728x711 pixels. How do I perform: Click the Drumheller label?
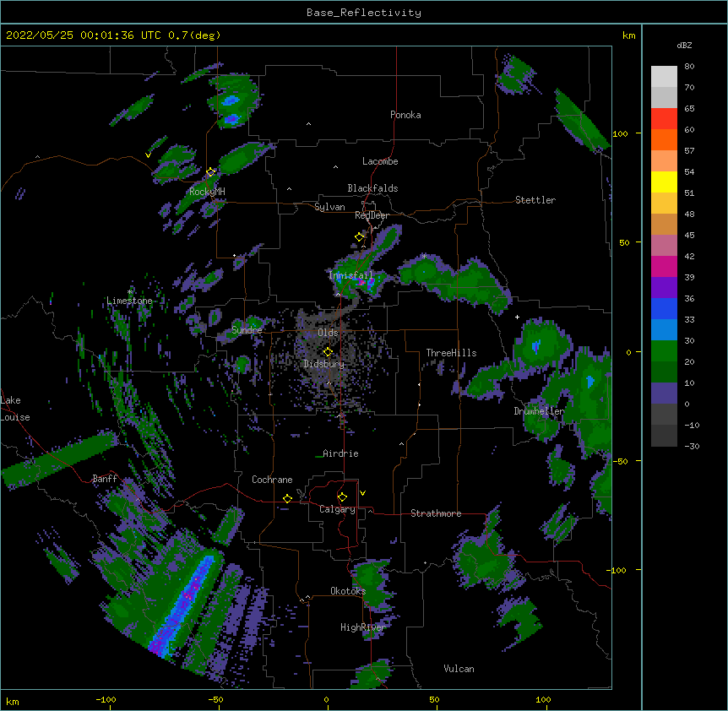coord(539,411)
